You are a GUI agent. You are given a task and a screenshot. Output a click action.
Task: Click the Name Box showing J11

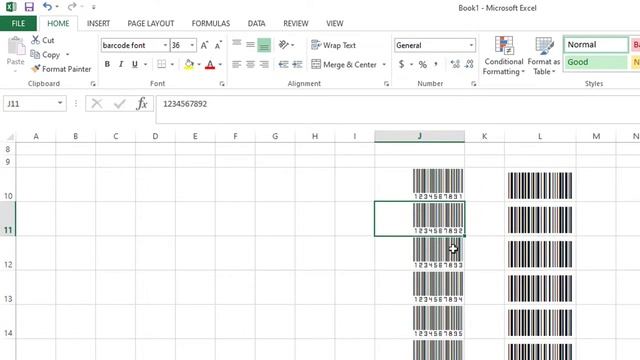[x=35, y=104]
